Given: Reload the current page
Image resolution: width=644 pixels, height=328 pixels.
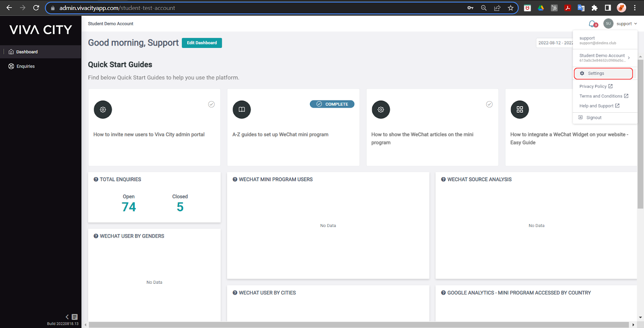Looking at the screenshot, I should (x=36, y=8).
